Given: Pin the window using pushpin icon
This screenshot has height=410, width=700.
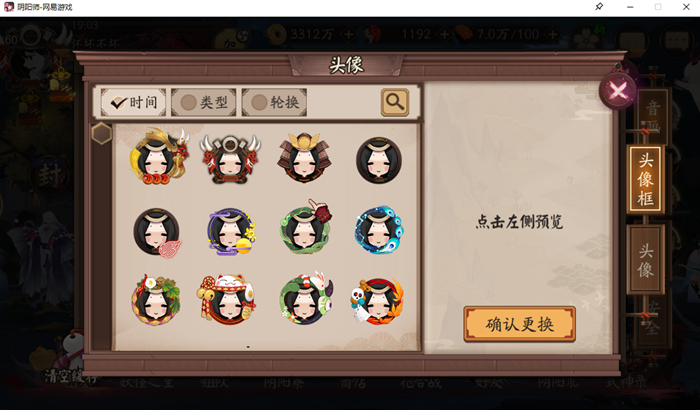Looking at the screenshot, I should tap(599, 7).
